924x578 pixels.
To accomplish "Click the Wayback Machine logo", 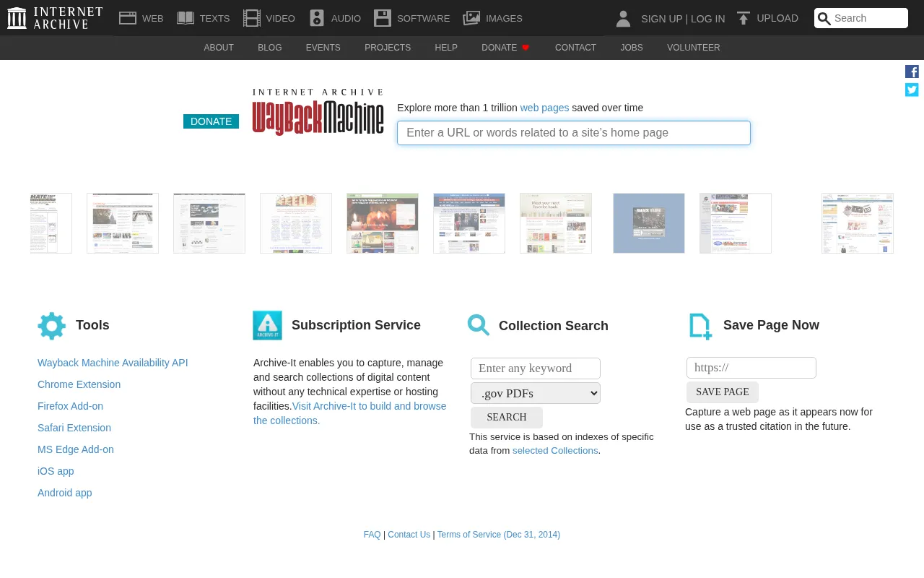I will coord(318,112).
